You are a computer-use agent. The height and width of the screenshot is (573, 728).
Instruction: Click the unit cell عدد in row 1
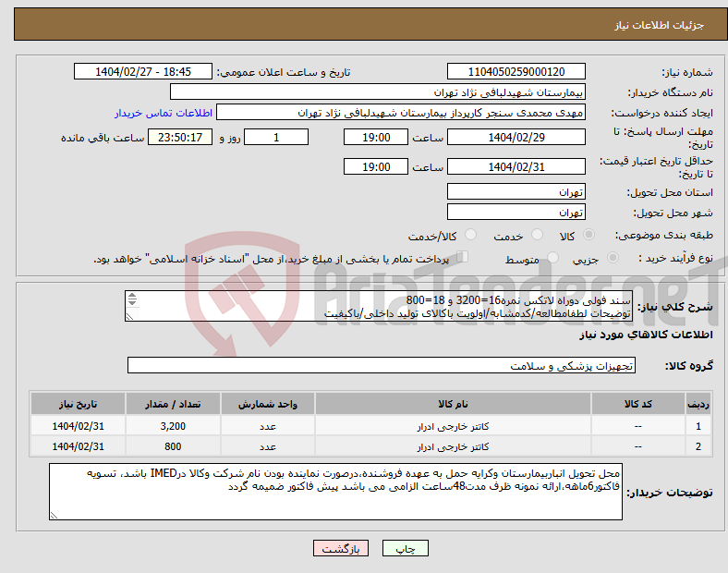pos(268,426)
